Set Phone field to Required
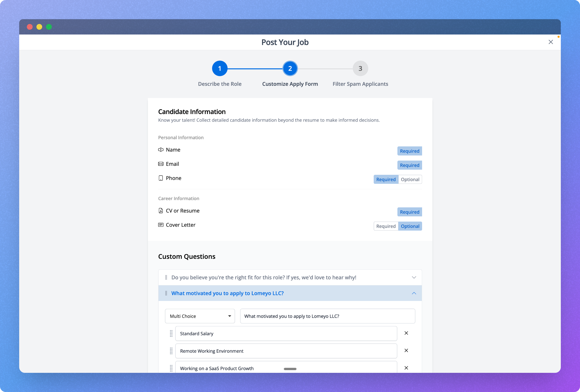The height and width of the screenshot is (392, 580). (x=386, y=179)
